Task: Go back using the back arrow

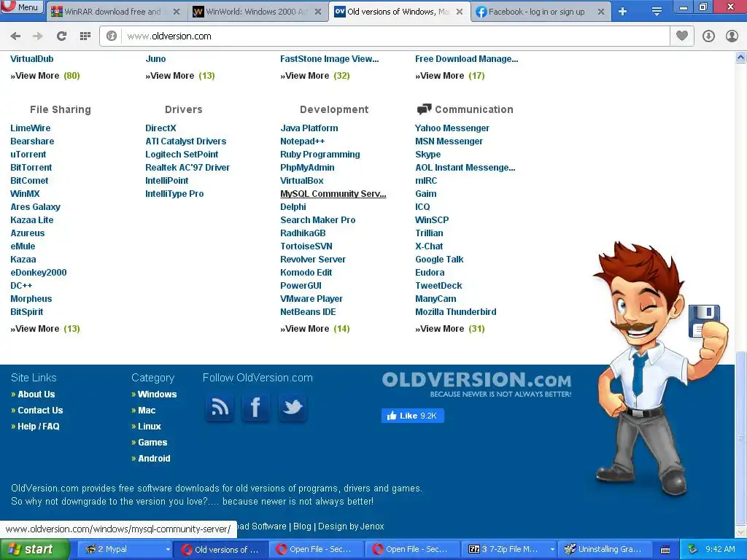Action: pos(15,36)
